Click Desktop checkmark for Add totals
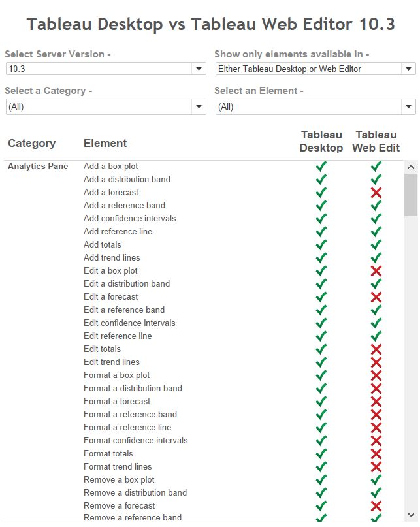Image resolution: width=420 pixels, height=527 pixels. click(321, 245)
